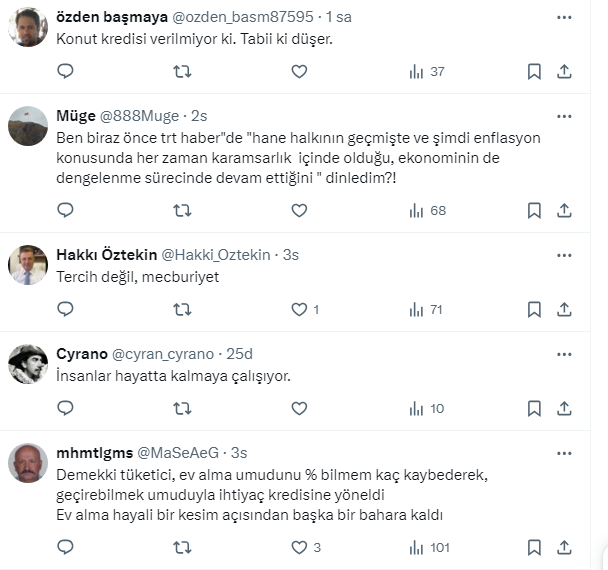View analytics showing 101 views
The width and height of the screenshot is (608, 570).
428,547
